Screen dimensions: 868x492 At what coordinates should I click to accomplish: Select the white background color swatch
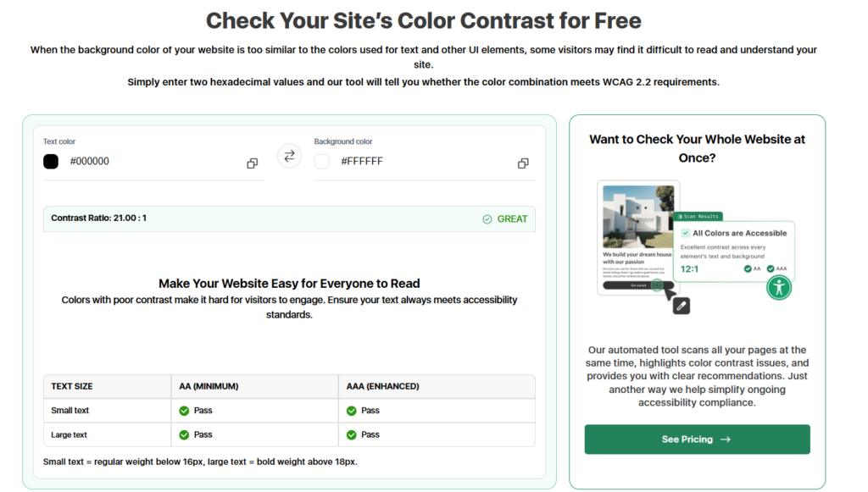(x=320, y=161)
